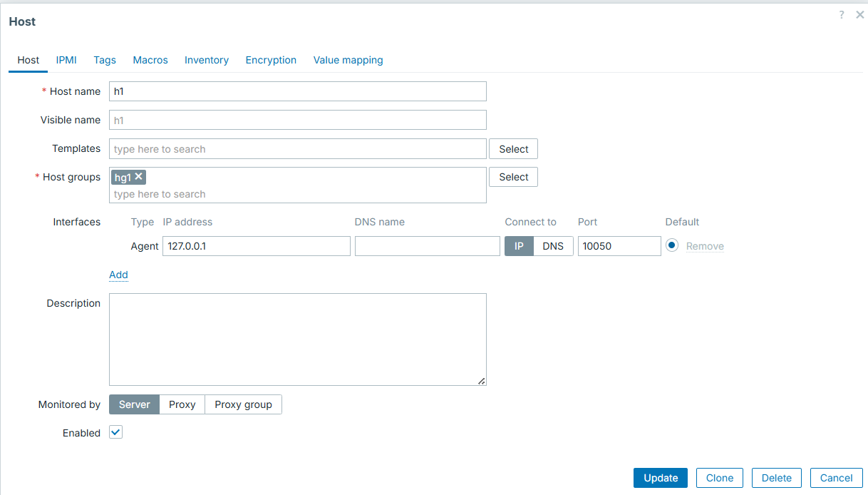Open the IPMI tab

click(66, 60)
